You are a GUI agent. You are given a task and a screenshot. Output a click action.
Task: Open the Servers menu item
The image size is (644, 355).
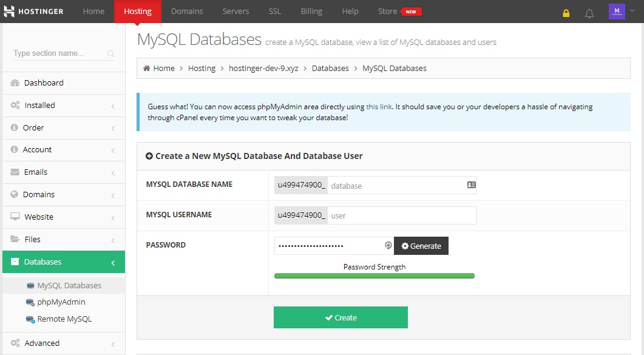pos(236,11)
